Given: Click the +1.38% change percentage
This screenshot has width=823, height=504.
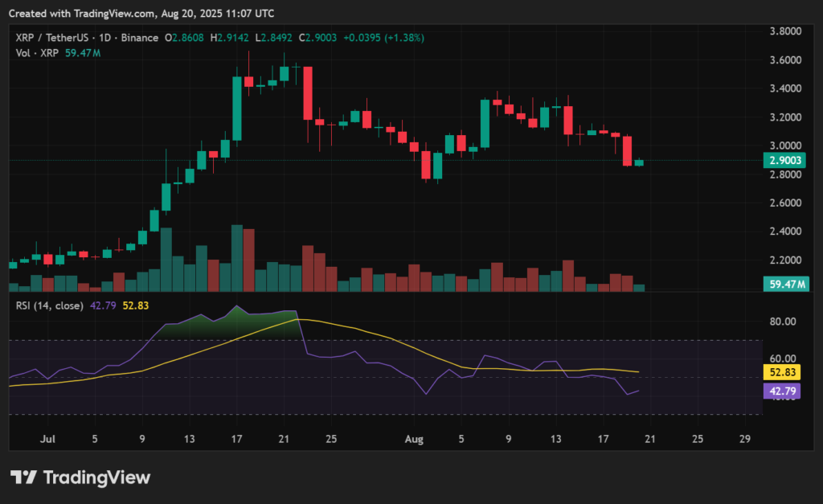Looking at the screenshot, I should coord(400,37).
